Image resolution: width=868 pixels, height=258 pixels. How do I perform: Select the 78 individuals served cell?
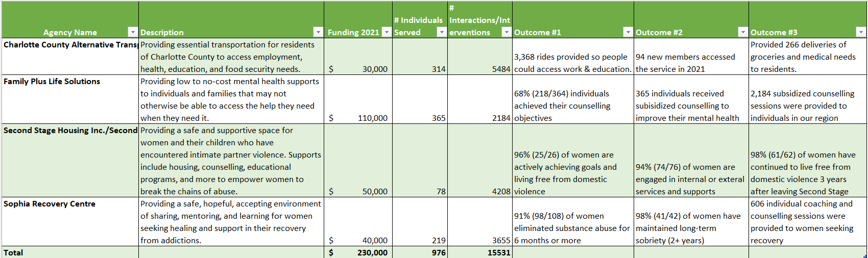420,161
